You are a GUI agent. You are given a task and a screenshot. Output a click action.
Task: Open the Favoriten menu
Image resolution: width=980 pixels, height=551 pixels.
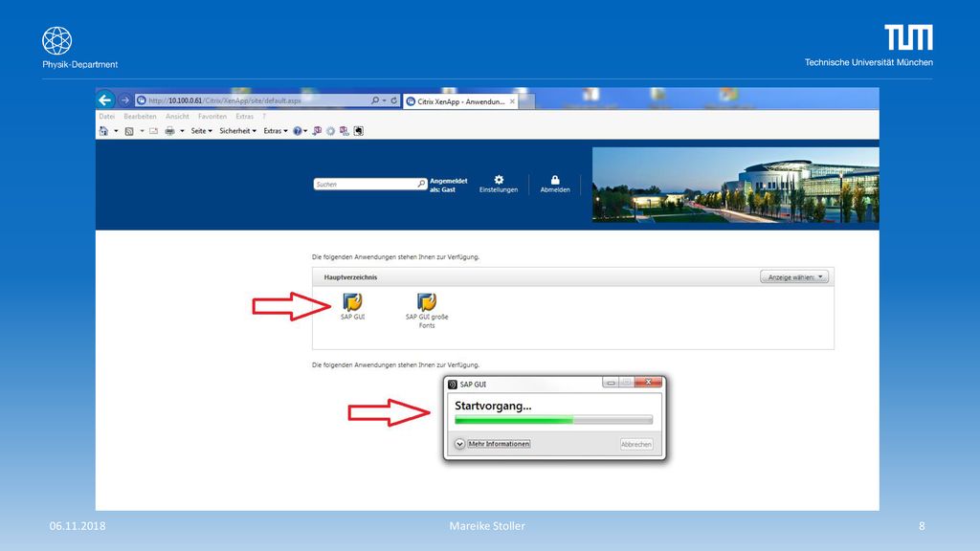coord(212,117)
